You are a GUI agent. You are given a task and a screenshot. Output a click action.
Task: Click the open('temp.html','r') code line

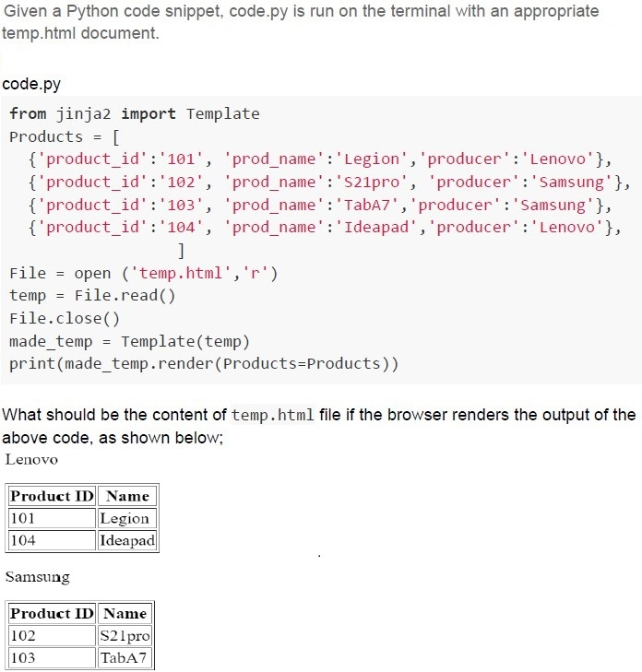pyautogui.click(x=144, y=273)
